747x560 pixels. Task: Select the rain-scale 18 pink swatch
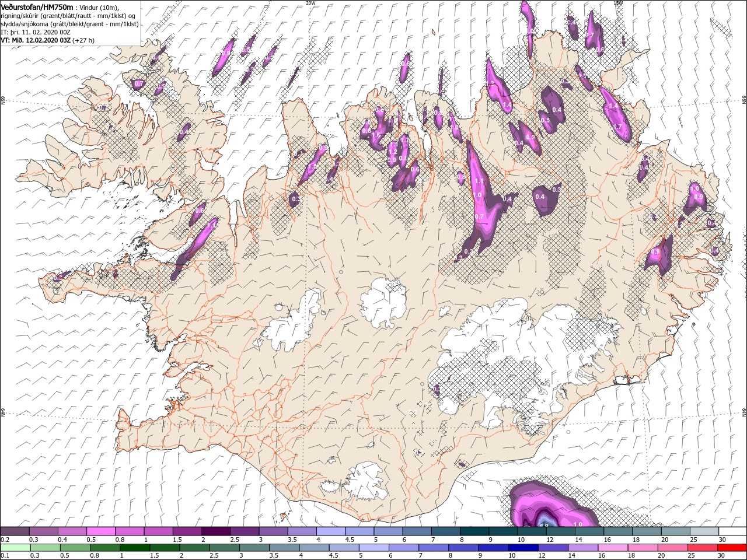[643, 547]
